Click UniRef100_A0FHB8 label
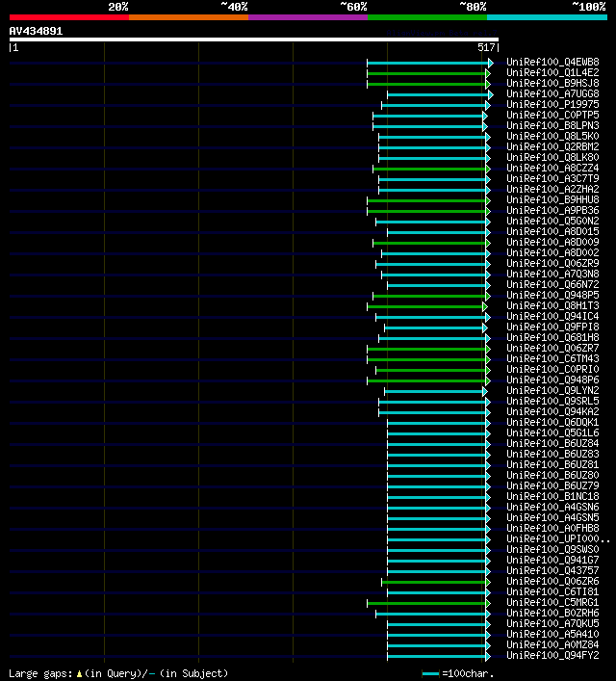The width and height of the screenshot is (616, 681). pos(552,528)
